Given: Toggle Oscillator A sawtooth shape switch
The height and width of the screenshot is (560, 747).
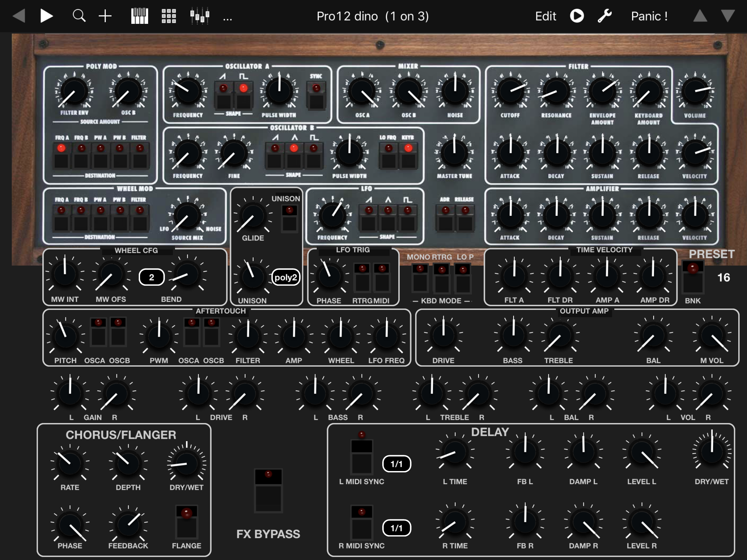Looking at the screenshot, I should 224,96.
